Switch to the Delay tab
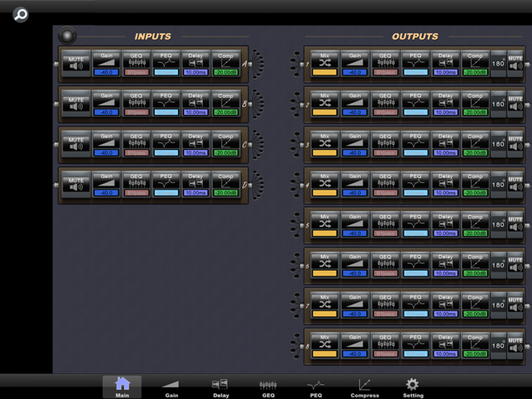Viewport: 532px width, 399px height. click(221, 387)
